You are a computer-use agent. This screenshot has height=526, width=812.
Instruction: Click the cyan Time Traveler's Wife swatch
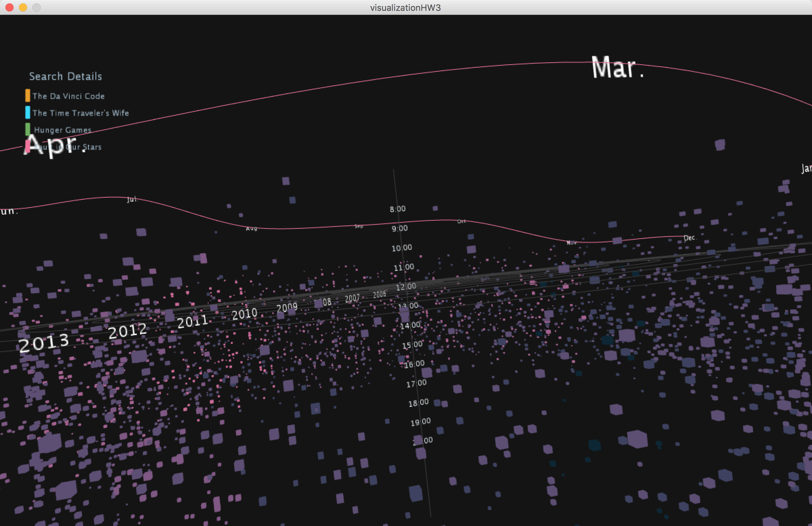pyautogui.click(x=28, y=112)
